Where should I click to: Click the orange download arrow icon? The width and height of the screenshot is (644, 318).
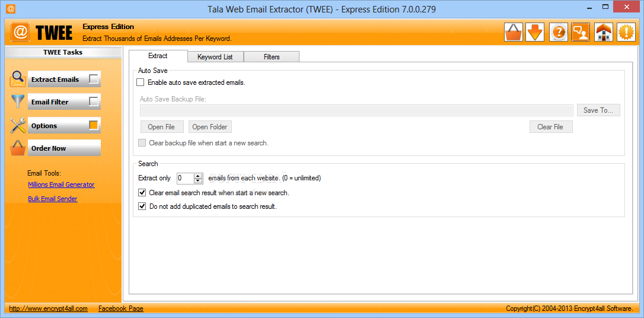535,32
